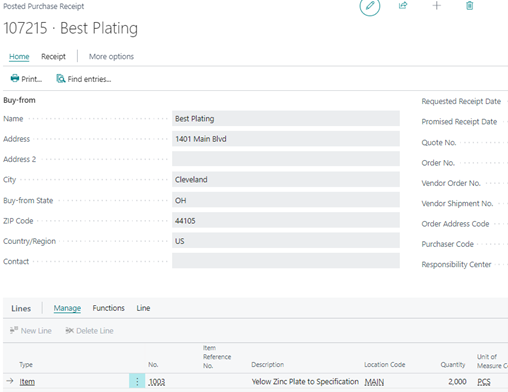Click the Vendor Shipment No. label
The width and height of the screenshot is (508, 392).
pos(457,203)
